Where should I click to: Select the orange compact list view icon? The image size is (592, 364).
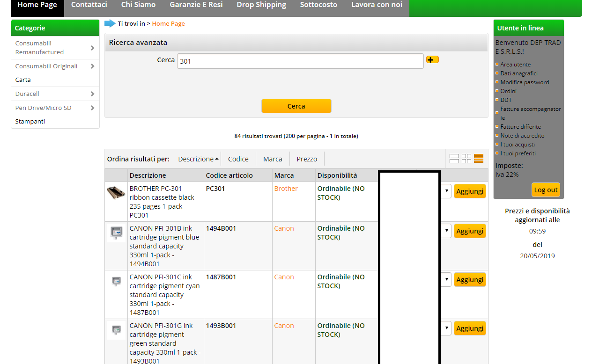pyautogui.click(x=478, y=159)
